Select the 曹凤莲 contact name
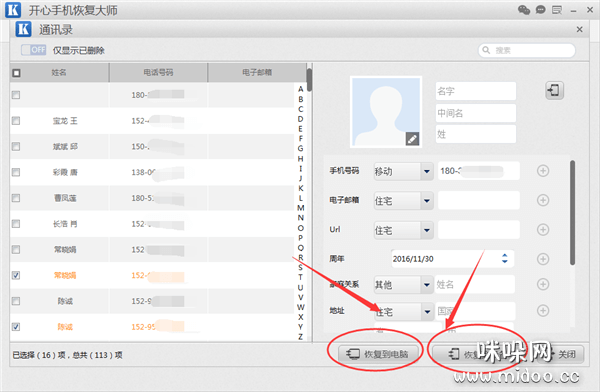Viewport: 600px width, 392px height. 65,198
